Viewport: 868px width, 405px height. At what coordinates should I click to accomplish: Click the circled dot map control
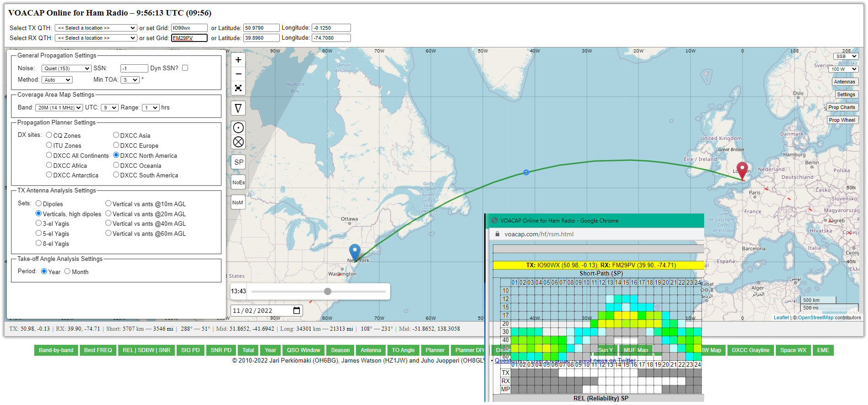238,128
